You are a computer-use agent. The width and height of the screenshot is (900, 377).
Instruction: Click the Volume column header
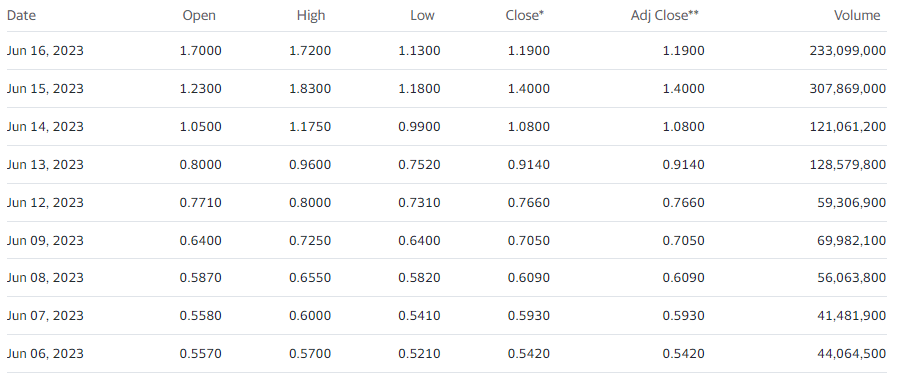point(857,15)
